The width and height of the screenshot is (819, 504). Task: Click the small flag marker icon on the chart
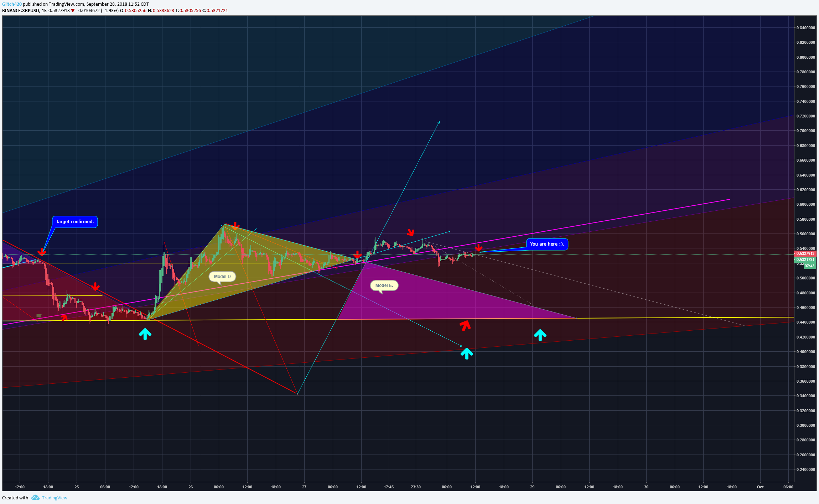(39, 316)
